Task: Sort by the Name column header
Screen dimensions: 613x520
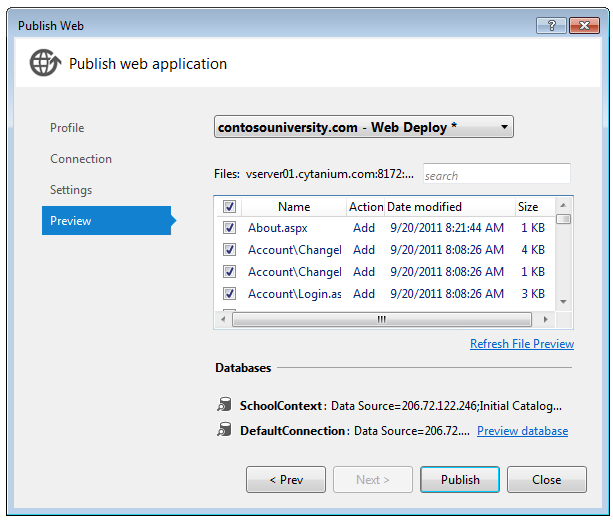Action: point(294,206)
